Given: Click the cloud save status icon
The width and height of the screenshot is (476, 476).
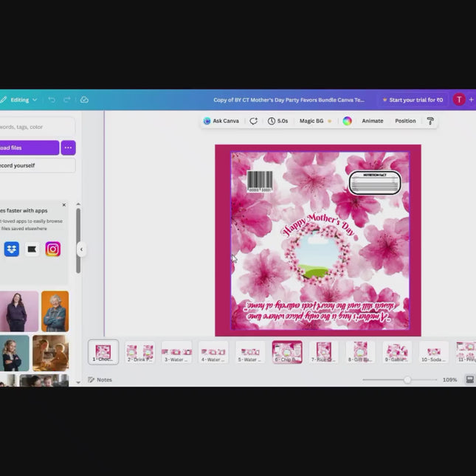Looking at the screenshot, I should coord(84,100).
